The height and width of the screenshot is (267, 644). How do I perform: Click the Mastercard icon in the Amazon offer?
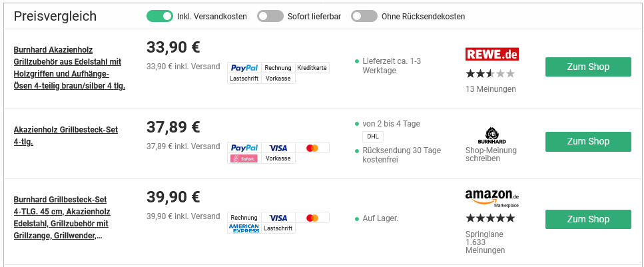coord(312,218)
